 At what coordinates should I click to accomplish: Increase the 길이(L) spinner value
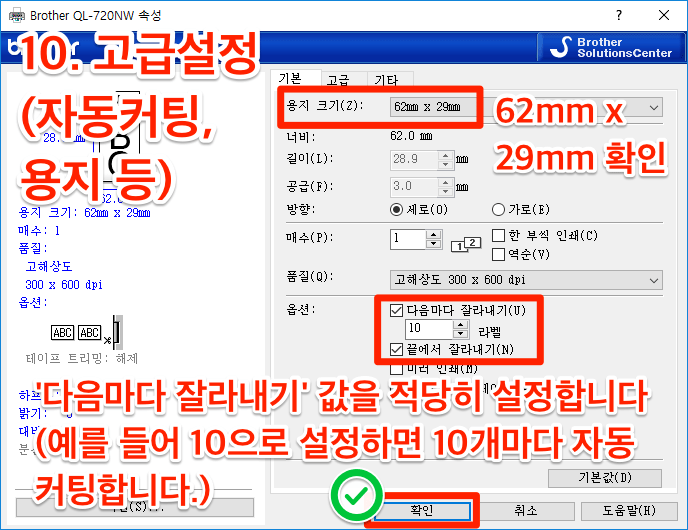coord(445,155)
